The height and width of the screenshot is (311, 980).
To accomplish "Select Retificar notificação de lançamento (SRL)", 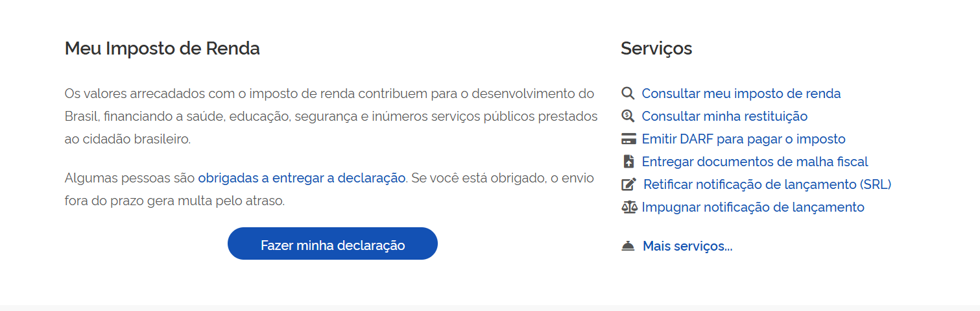I will (767, 184).
